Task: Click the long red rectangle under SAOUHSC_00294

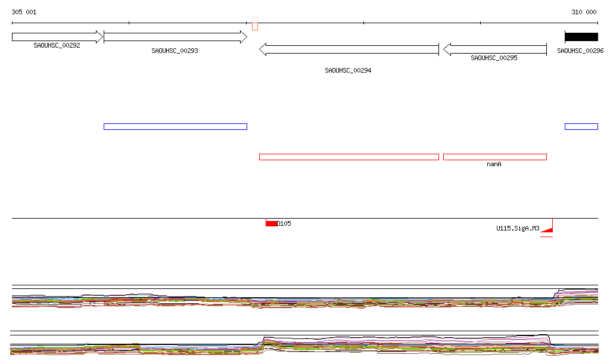Action: [349, 157]
